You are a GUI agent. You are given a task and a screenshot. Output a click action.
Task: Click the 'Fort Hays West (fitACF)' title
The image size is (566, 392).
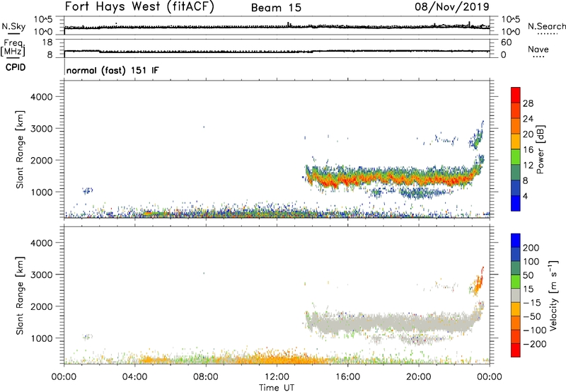(139, 7)
